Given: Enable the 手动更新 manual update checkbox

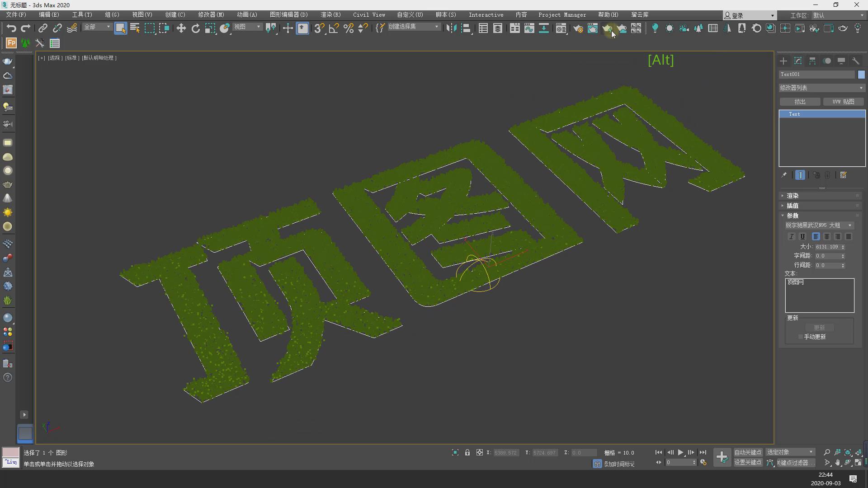Looking at the screenshot, I should coord(801,337).
